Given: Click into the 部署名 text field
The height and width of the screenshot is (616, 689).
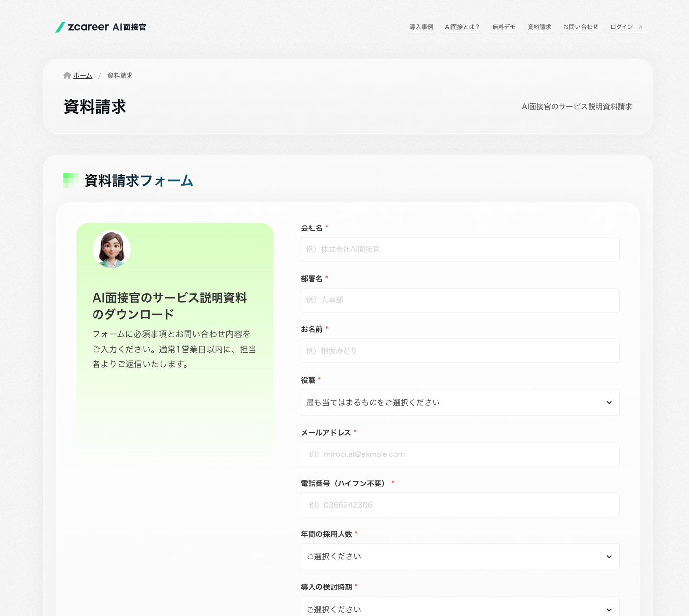Looking at the screenshot, I should coord(460,300).
